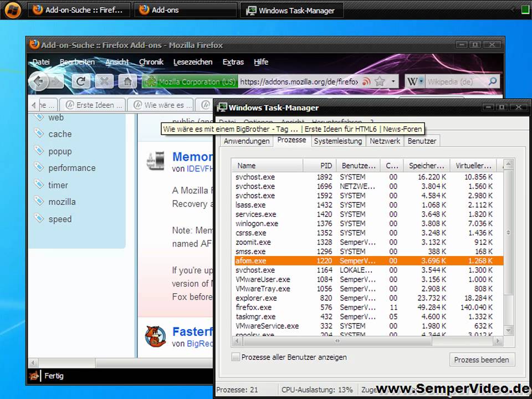Click the tag icon beside 'speed'

[39, 218]
